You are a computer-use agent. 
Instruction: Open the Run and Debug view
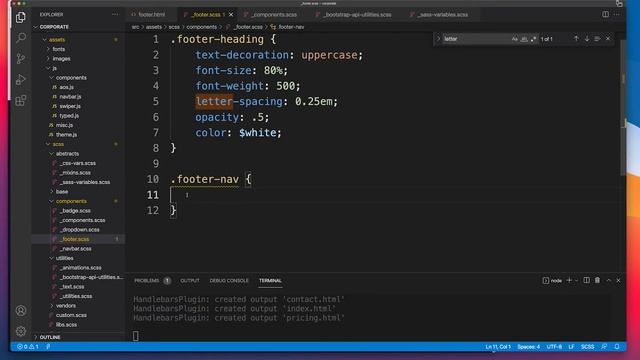click(x=21, y=80)
